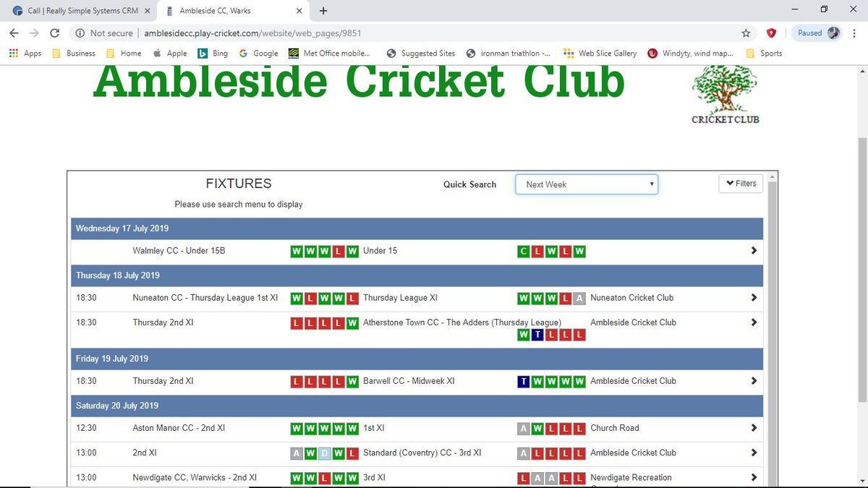The height and width of the screenshot is (488, 868).
Task: Click the browser back arrow
Action: (x=14, y=33)
